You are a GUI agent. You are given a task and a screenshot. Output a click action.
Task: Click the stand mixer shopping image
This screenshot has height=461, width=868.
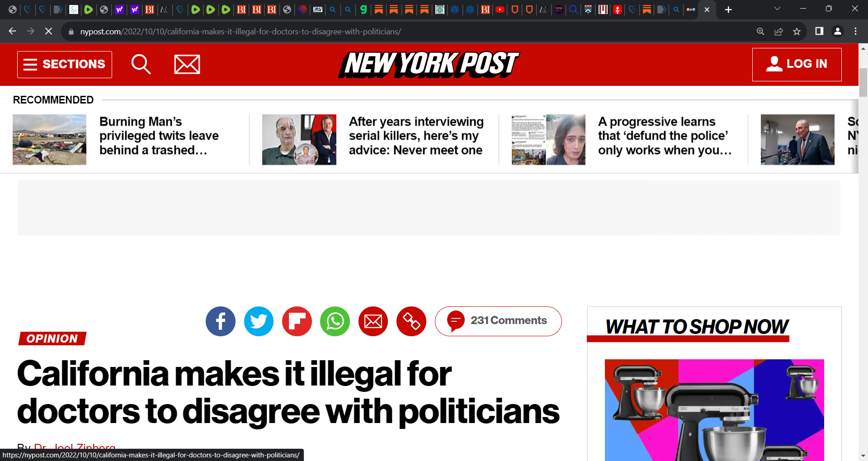pyautogui.click(x=714, y=410)
